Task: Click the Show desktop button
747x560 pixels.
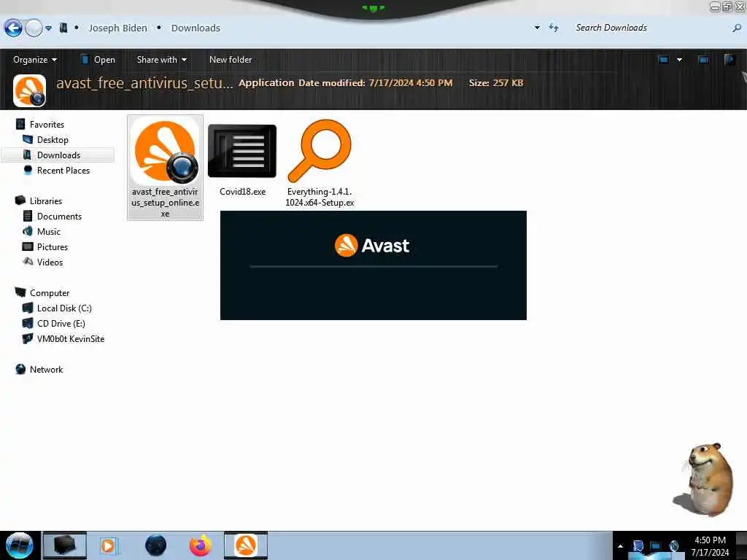Action: (741, 545)
